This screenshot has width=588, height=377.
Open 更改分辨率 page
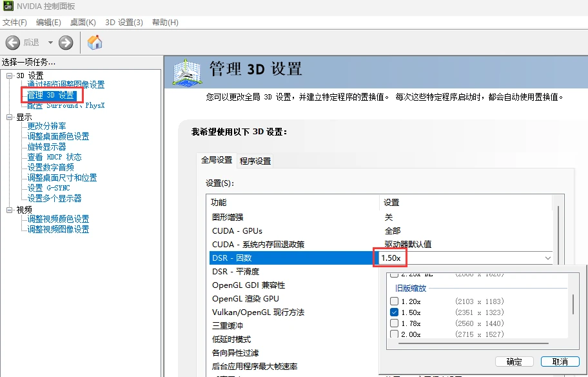[46, 126]
